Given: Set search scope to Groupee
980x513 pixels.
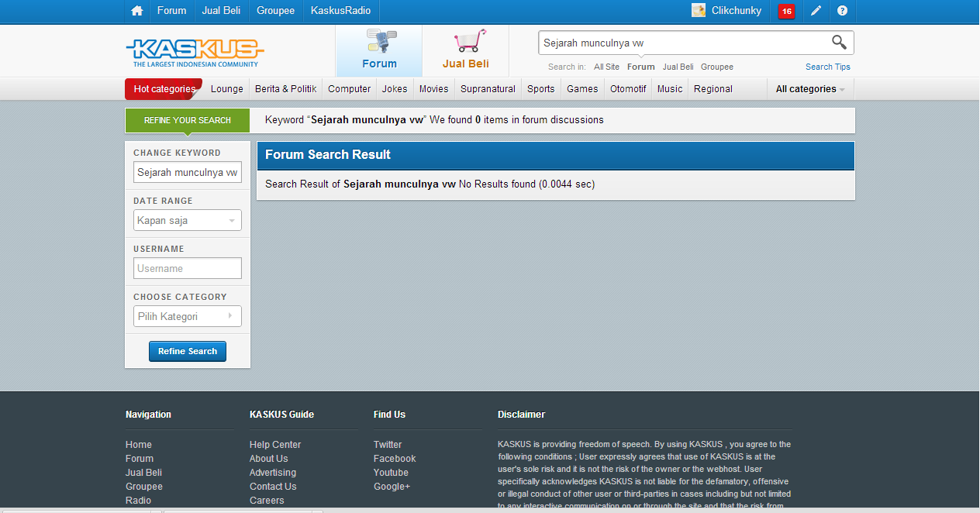Looking at the screenshot, I should [x=717, y=67].
